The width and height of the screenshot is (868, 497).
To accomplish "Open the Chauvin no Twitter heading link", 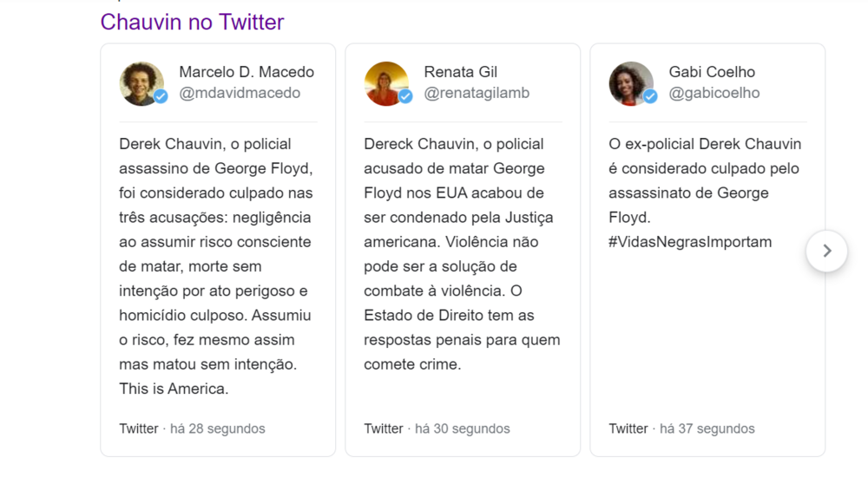I will click(x=192, y=23).
